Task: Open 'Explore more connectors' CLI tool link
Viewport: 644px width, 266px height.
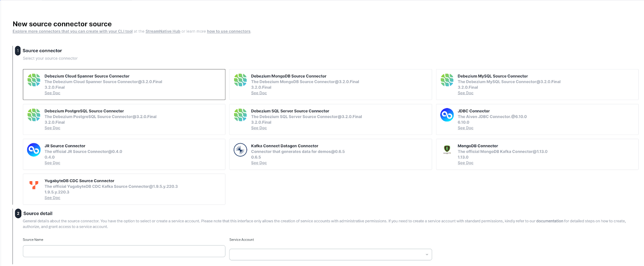Action: 72,31
